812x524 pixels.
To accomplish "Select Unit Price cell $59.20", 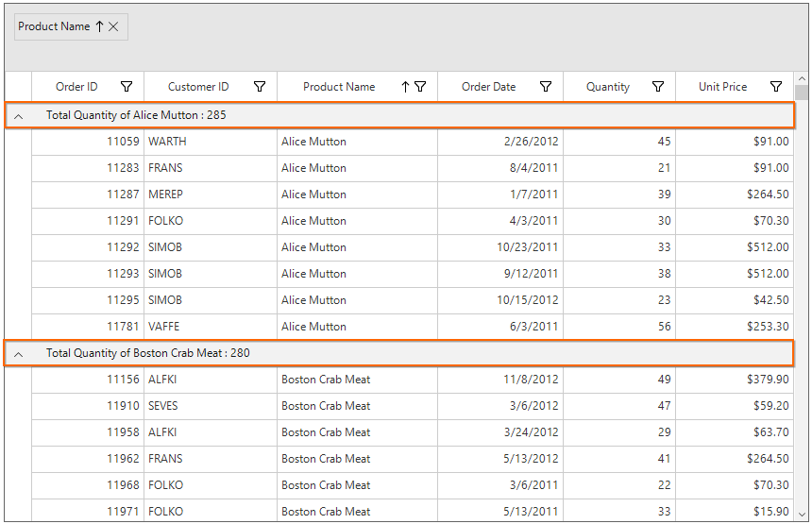I will 735,405.
